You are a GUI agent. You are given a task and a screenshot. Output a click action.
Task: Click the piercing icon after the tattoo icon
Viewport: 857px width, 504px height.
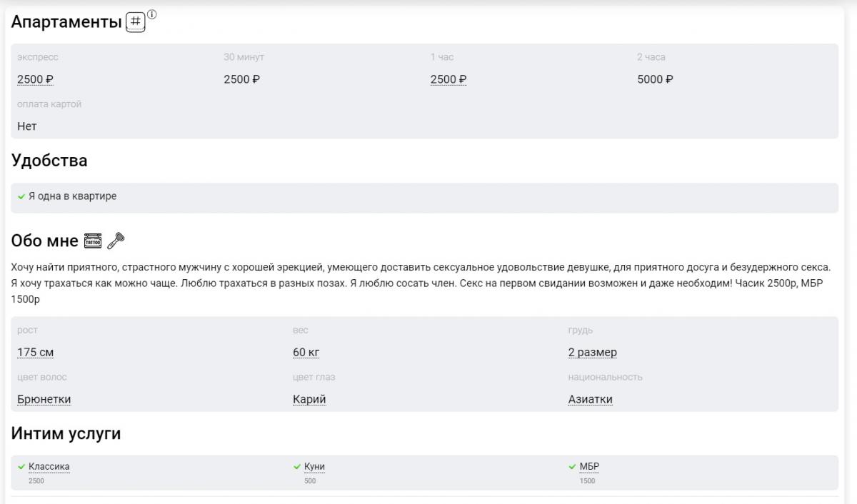[115, 242]
